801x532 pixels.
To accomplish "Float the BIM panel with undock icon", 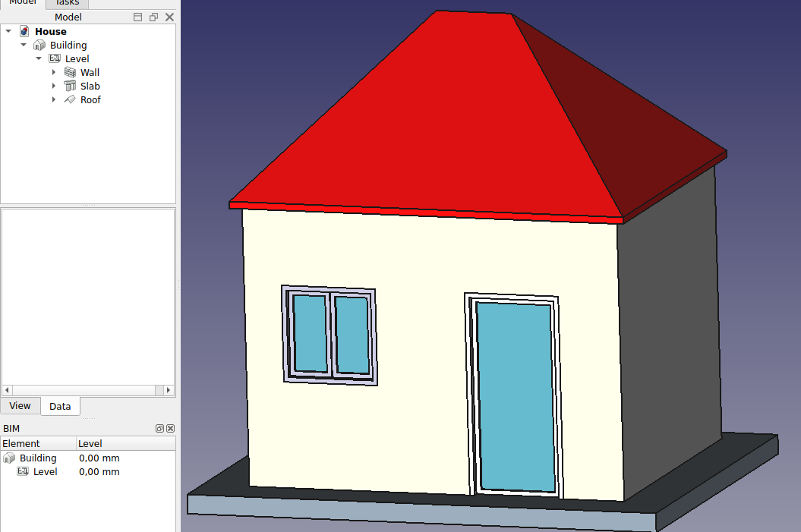I will 160,428.
